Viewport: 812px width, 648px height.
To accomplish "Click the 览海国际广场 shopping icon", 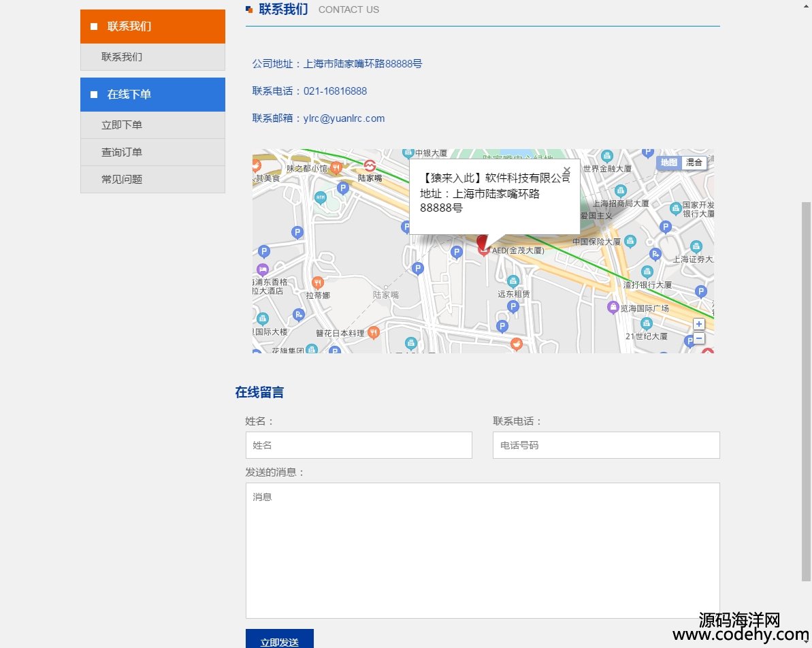I will (613, 308).
